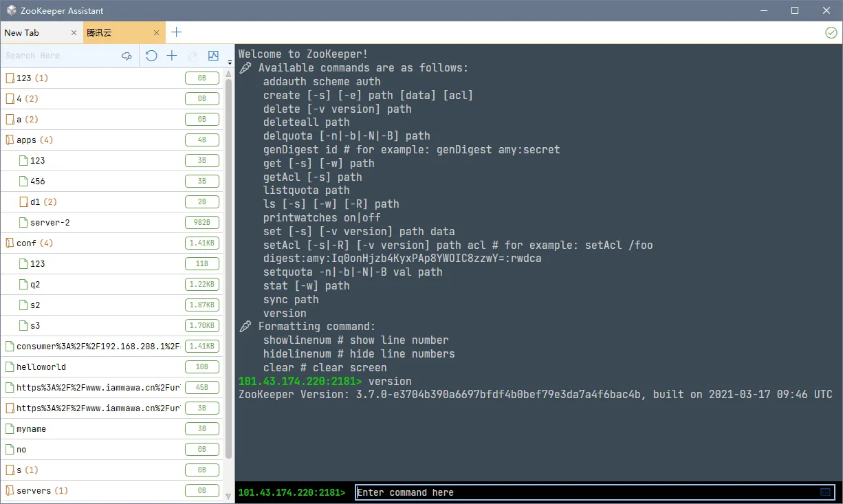This screenshot has height=504, width=843.
Task: Click the 'stat [-w] path' line
Action: point(307,286)
